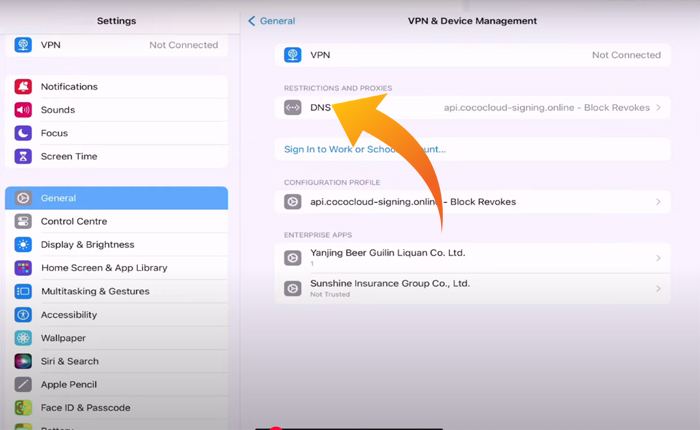Open Display & Brightness icon

[23, 244]
